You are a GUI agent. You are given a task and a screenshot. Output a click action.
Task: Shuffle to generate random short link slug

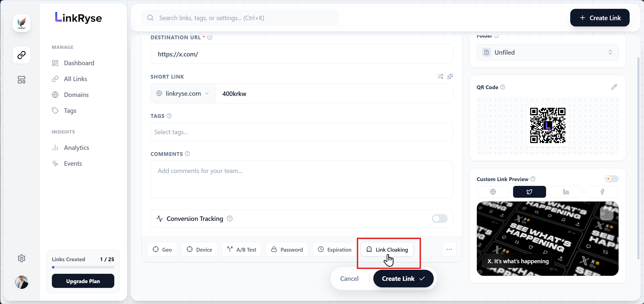(x=440, y=77)
